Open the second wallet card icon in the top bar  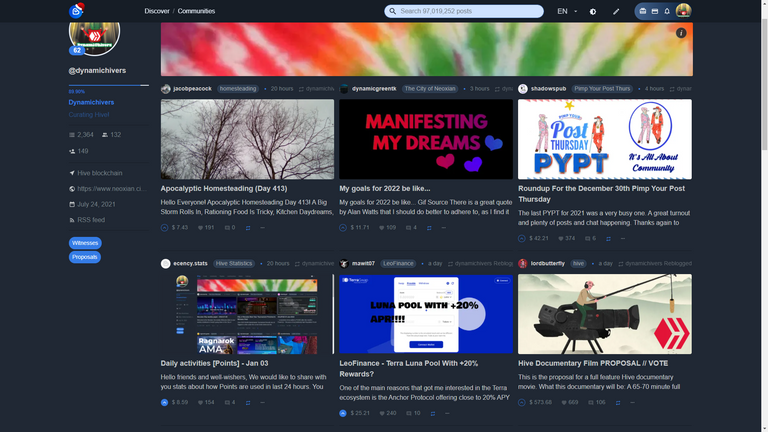(x=655, y=11)
